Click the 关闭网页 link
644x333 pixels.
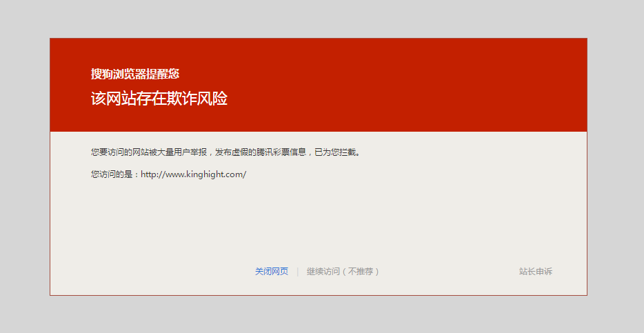[x=272, y=272]
